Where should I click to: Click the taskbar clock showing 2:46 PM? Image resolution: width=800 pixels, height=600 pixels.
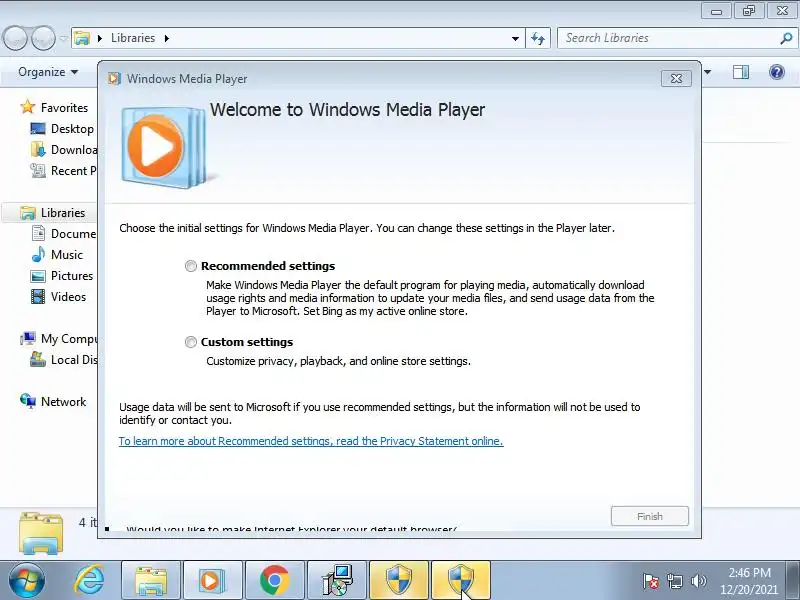(x=749, y=581)
